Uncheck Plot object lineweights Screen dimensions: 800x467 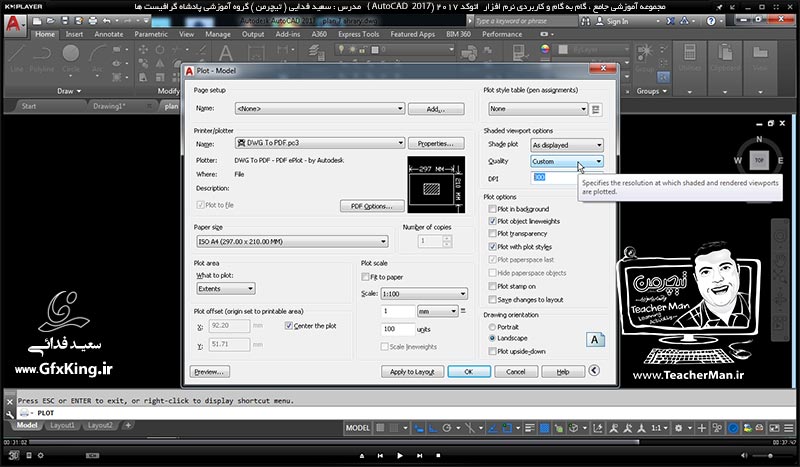coord(492,221)
